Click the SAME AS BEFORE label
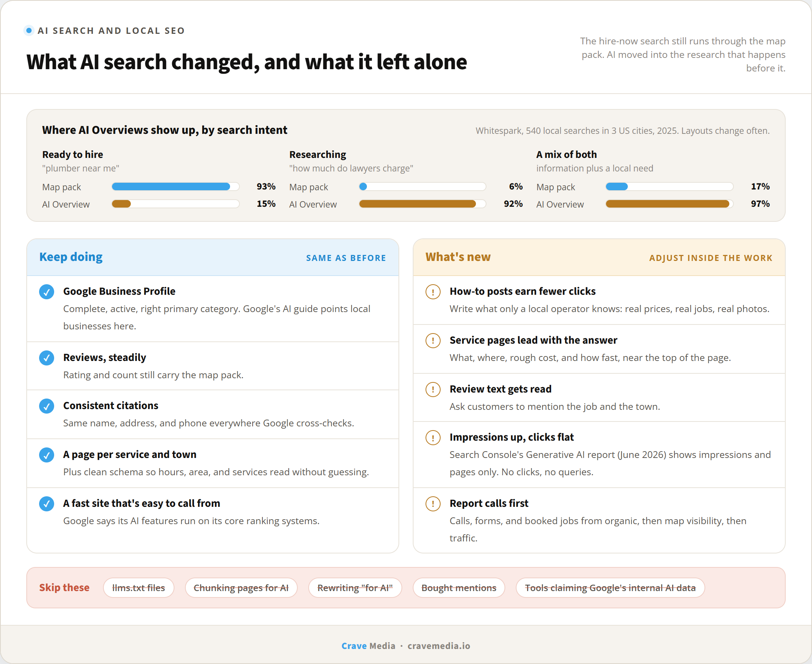The width and height of the screenshot is (812, 664). click(x=346, y=258)
